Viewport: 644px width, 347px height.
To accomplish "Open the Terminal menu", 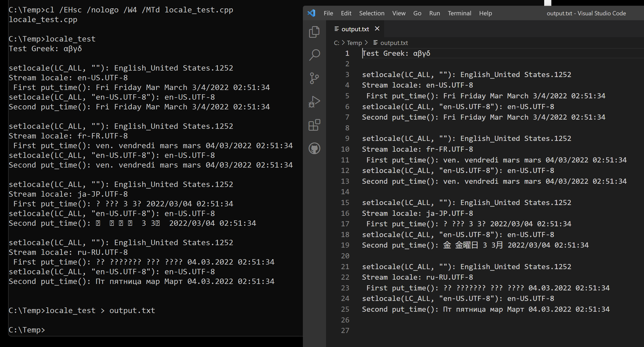I will pos(459,13).
